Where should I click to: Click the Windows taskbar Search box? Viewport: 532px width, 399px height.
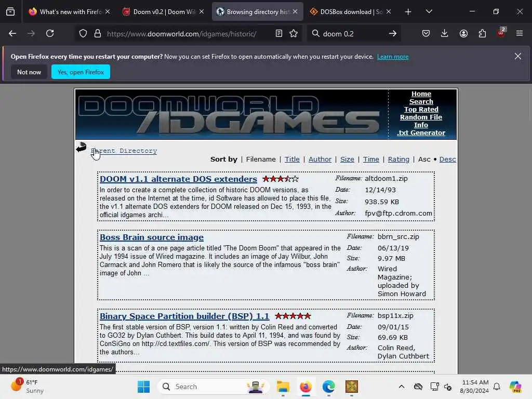tap(214, 387)
